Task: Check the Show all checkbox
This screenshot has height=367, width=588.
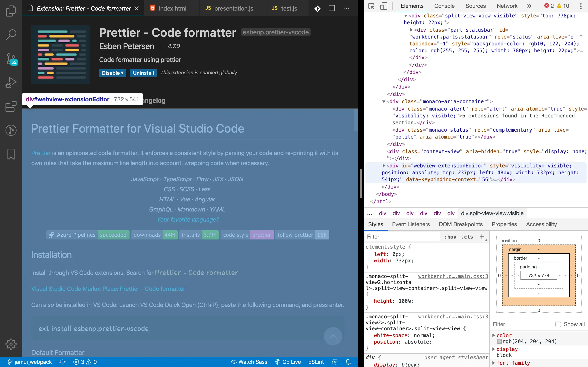Action: (558, 324)
